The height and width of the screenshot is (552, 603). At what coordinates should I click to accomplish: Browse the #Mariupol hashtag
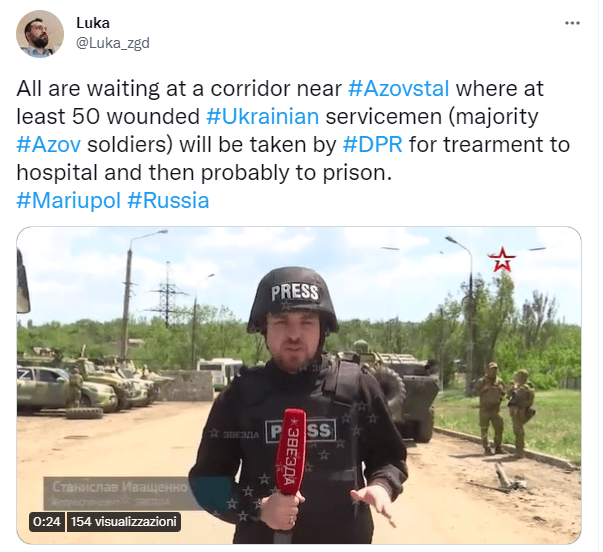pyautogui.click(x=69, y=200)
